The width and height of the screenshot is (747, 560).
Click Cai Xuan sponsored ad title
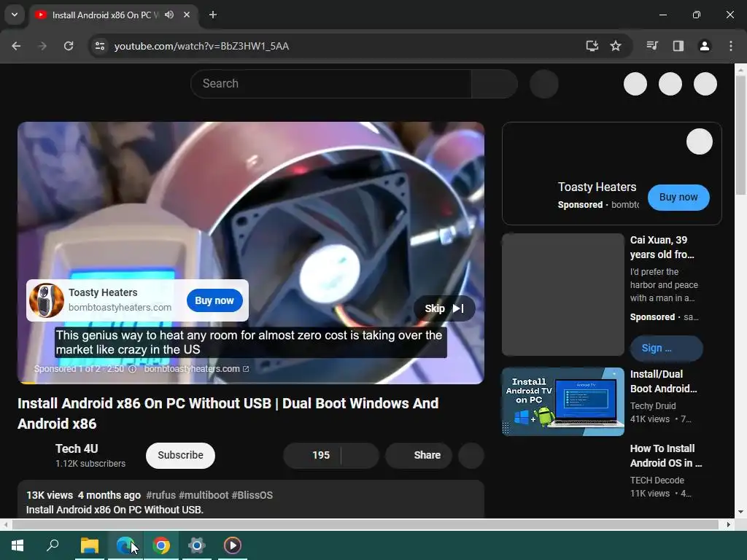(662, 247)
